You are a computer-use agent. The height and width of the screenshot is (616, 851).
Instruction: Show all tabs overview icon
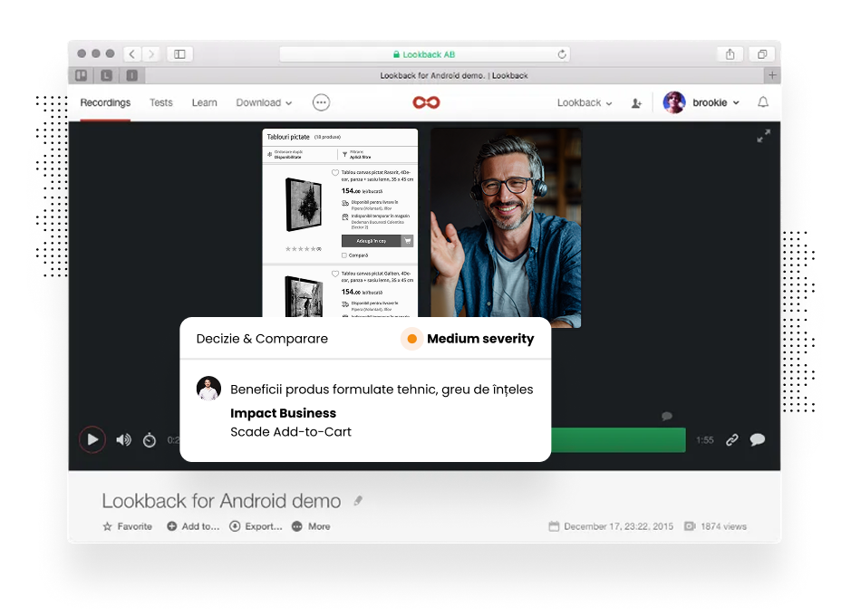[762, 54]
